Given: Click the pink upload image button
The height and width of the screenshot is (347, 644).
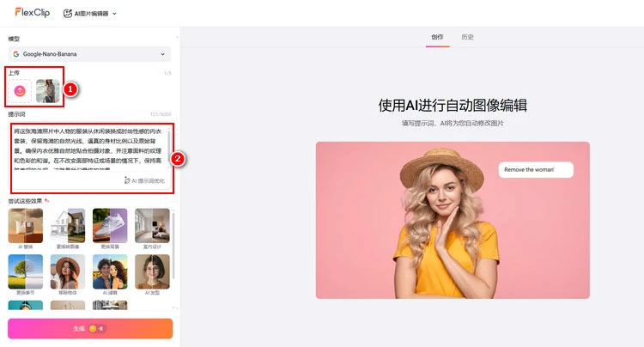Looking at the screenshot, I should 20,91.
